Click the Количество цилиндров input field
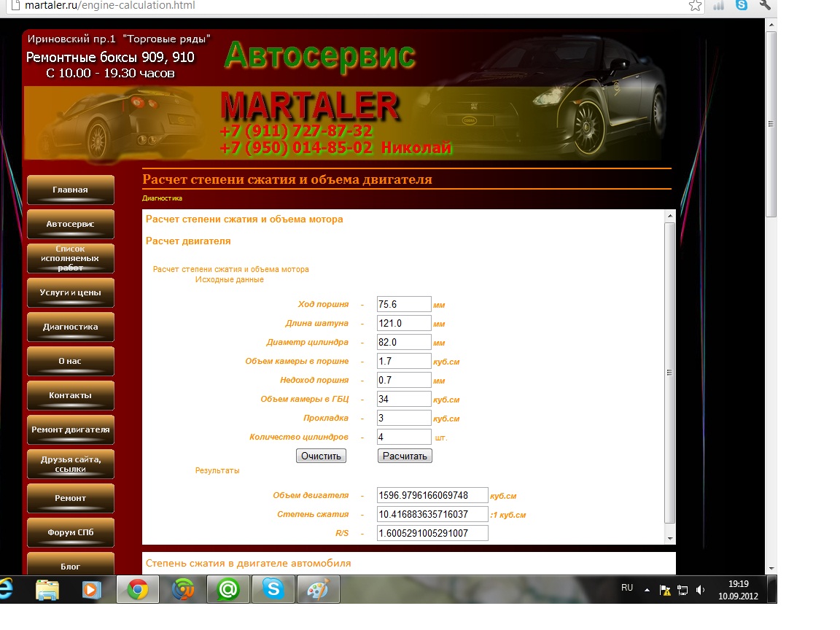 pos(404,437)
